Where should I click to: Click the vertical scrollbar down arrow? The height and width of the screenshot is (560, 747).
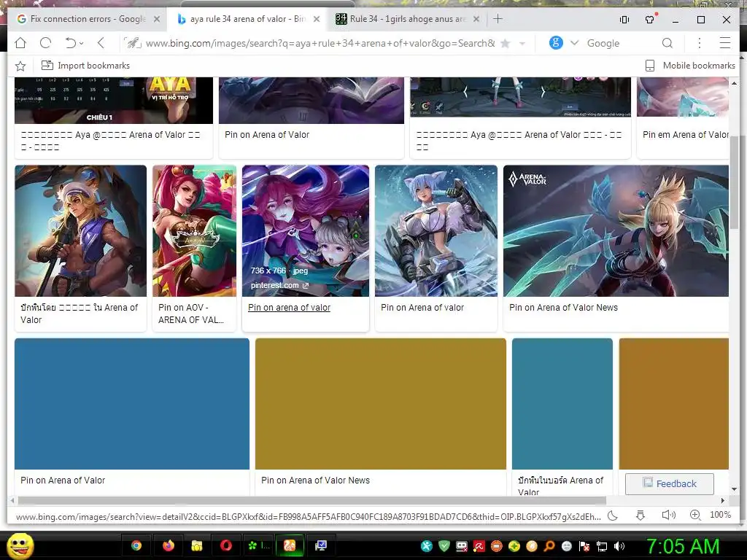[734, 489]
